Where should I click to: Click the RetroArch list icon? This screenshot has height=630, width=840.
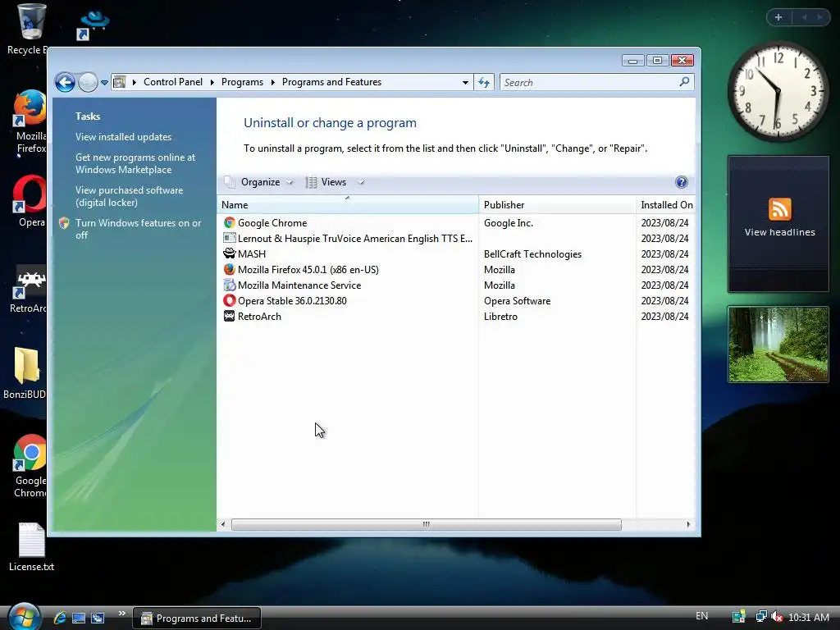[230, 316]
